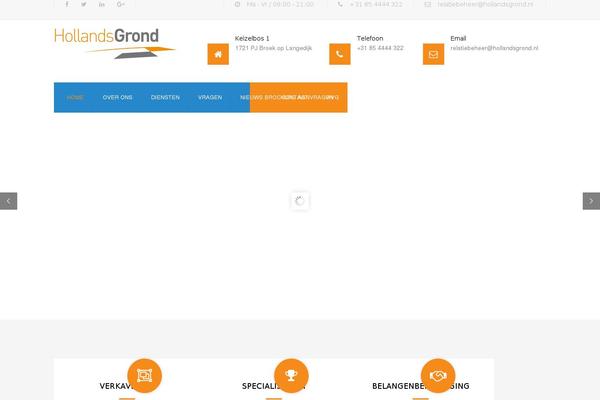Image resolution: width=600 pixels, height=400 pixels.
Task: Click the Keizelbos 1 heading
Action: coord(252,38)
